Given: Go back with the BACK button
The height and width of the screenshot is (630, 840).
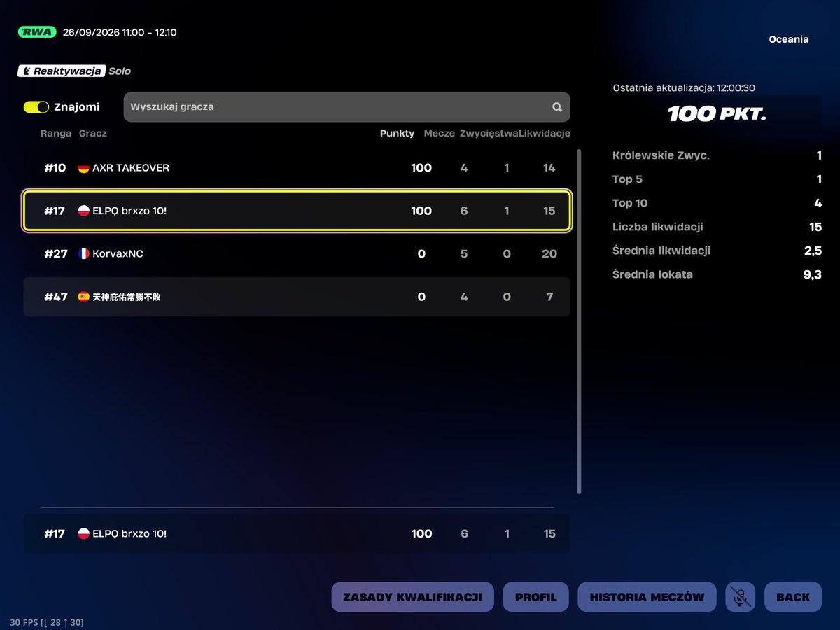Looking at the screenshot, I should coord(793,597).
